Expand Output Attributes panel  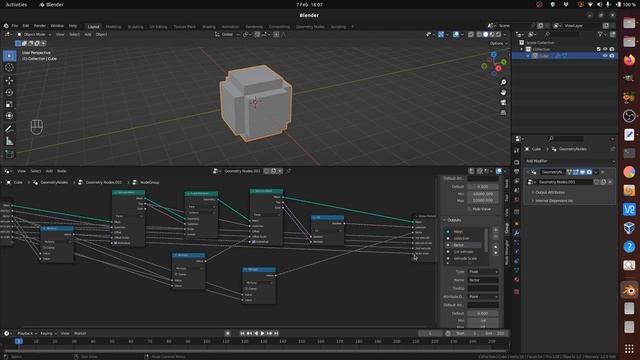pos(549,192)
